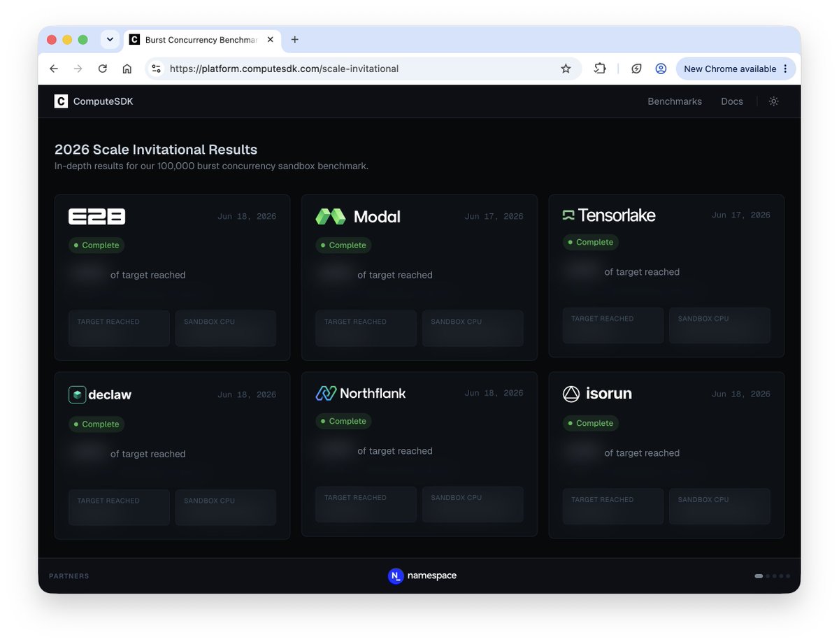
Task: Click the SANDBOX CPU box on Tensorlake card
Action: click(x=719, y=325)
